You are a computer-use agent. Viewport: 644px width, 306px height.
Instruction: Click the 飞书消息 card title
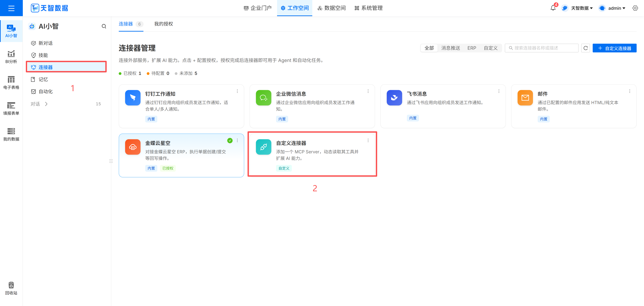pyautogui.click(x=417, y=94)
